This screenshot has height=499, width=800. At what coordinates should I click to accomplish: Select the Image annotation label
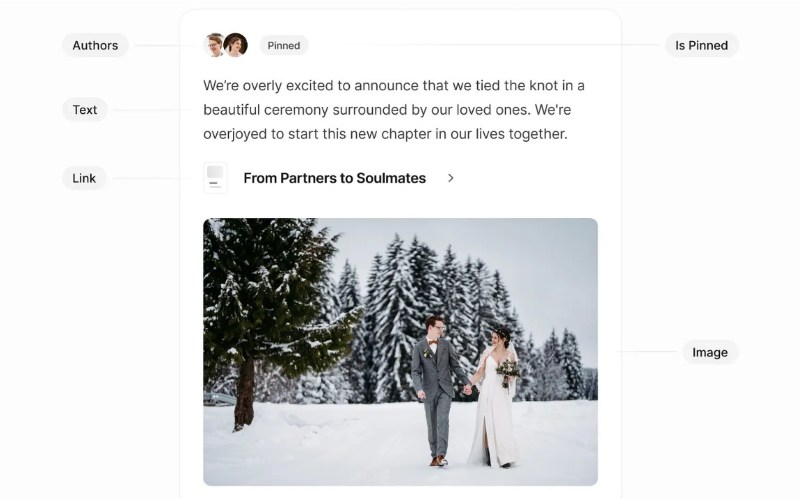[710, 352]
